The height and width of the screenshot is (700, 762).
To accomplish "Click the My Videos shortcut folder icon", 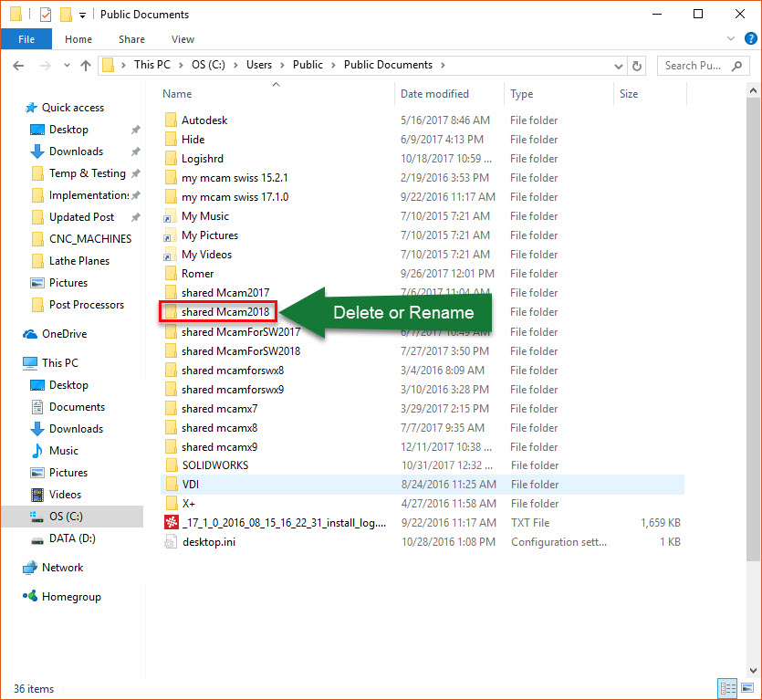I will pos(170,255).
